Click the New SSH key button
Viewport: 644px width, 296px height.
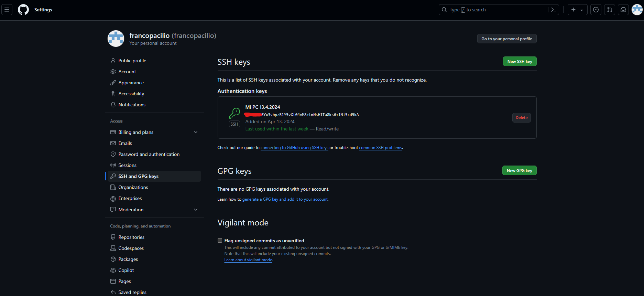pos(520,61)
